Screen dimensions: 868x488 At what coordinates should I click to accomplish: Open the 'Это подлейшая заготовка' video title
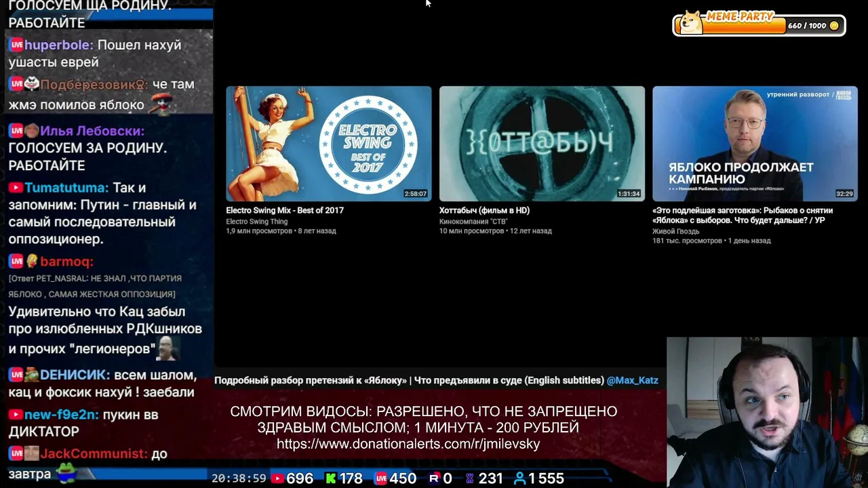click(x=743, y=216)
